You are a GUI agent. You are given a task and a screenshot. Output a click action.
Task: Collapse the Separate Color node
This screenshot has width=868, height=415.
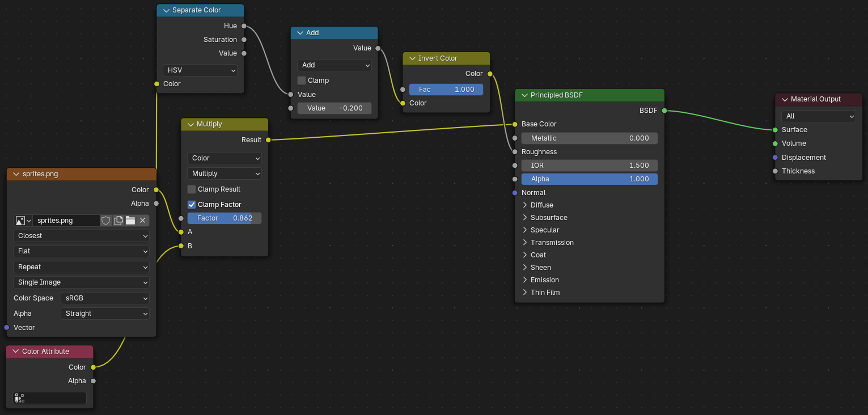[167, 10]
